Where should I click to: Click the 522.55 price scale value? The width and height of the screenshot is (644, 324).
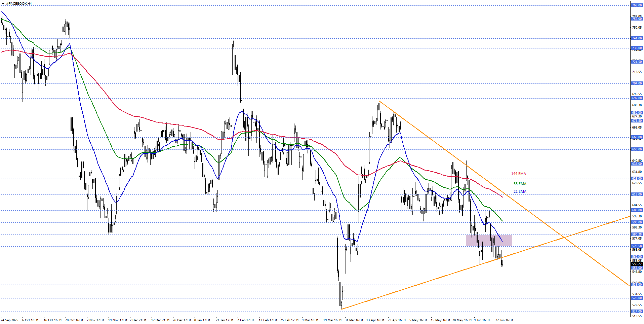coord(637,305)
